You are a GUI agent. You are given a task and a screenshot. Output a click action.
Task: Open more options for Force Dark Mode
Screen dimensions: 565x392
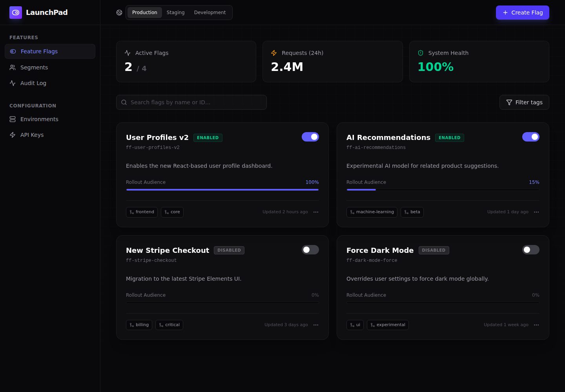click(536, 325)
